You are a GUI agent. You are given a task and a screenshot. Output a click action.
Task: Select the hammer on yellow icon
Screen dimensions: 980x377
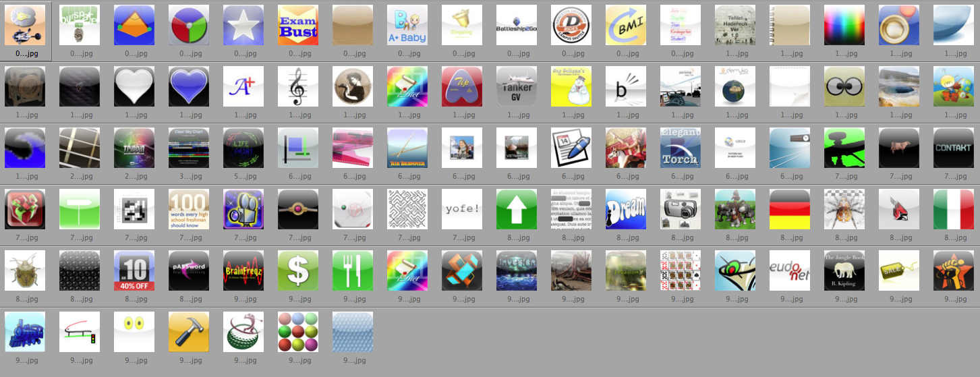point(189,332)
